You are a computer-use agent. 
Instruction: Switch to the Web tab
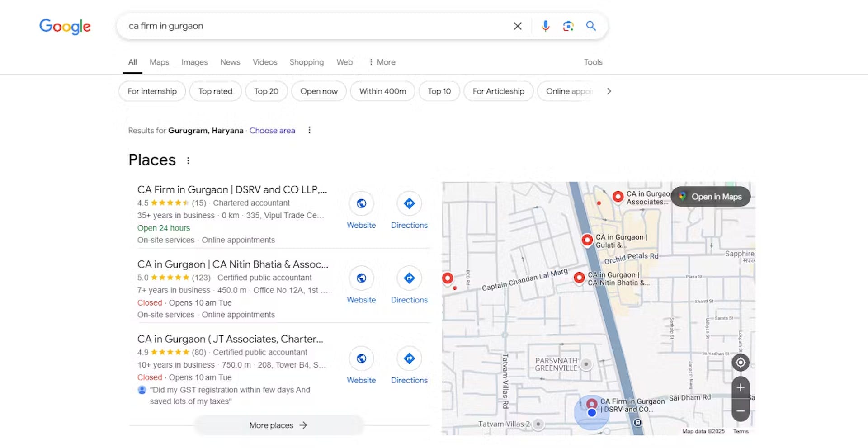coord(344,62)
